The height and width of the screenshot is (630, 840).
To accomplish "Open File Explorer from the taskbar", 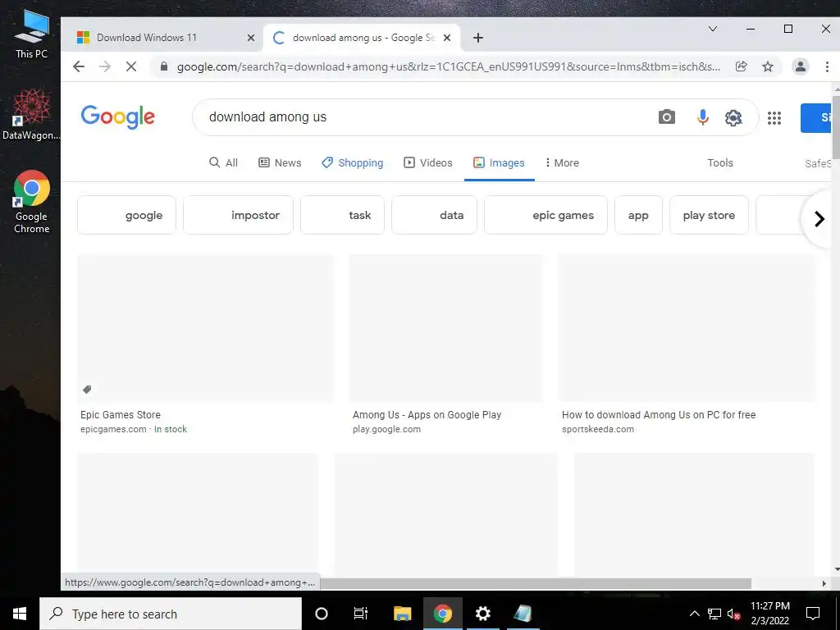I will [402, 614].
